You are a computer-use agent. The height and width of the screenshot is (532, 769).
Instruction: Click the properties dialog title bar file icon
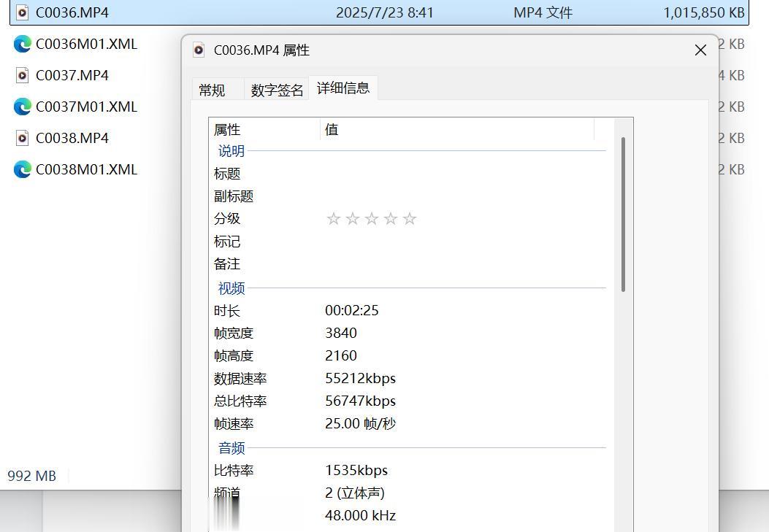coord(199,50)
